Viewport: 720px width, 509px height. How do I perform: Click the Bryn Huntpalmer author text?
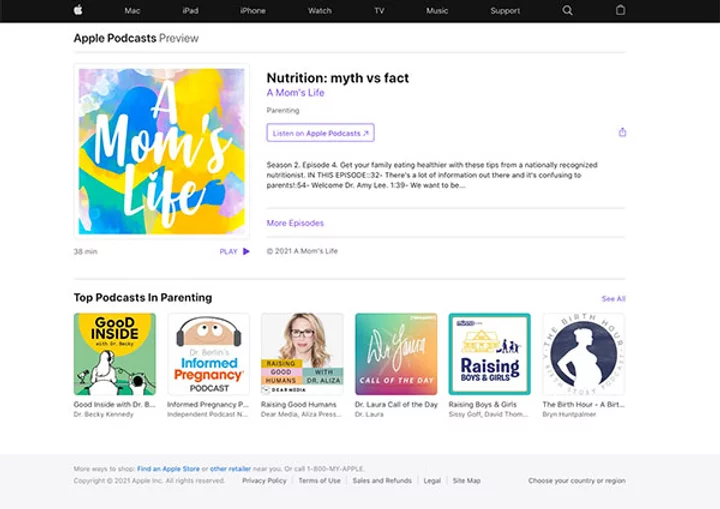(569, 414)
